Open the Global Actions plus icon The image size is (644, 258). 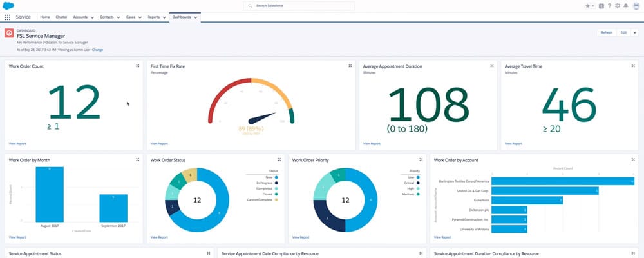tap(601, 6)
